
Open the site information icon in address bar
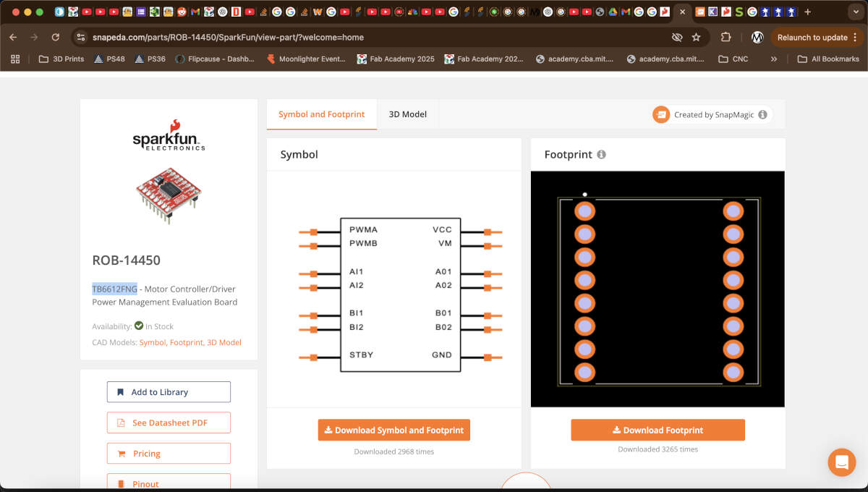click(81, 37)
